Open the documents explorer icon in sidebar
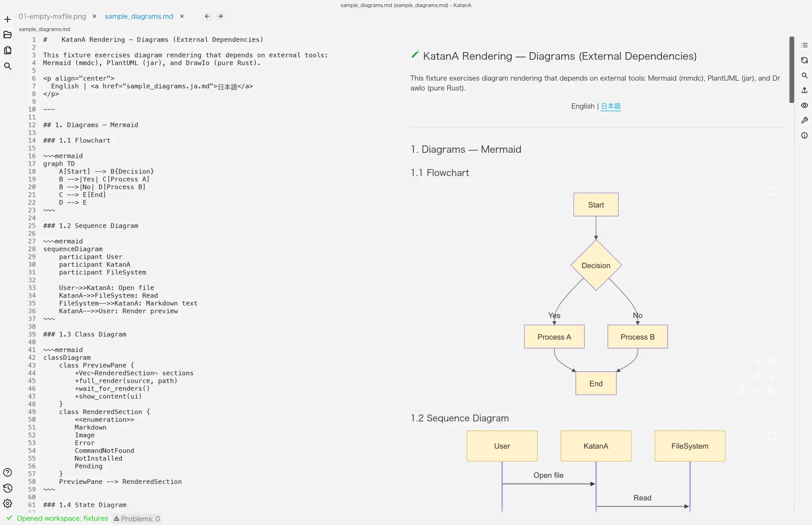This screenshot has height=525, width=812. 8,50
